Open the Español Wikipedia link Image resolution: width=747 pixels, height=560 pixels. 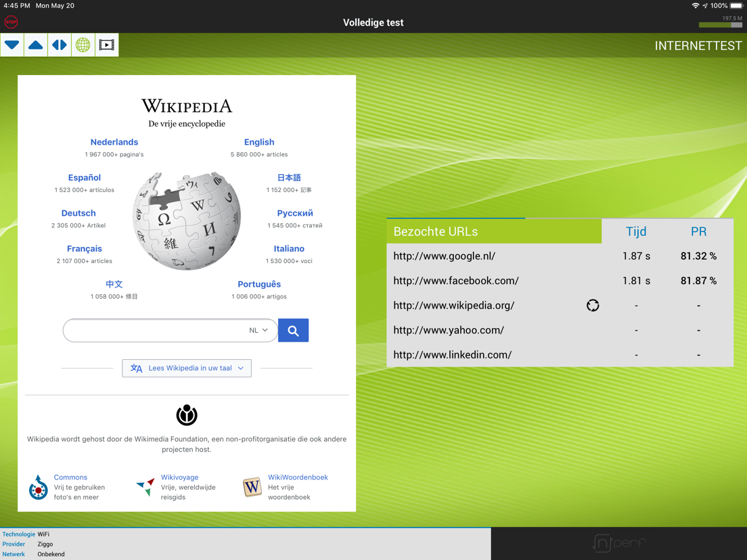85,178
